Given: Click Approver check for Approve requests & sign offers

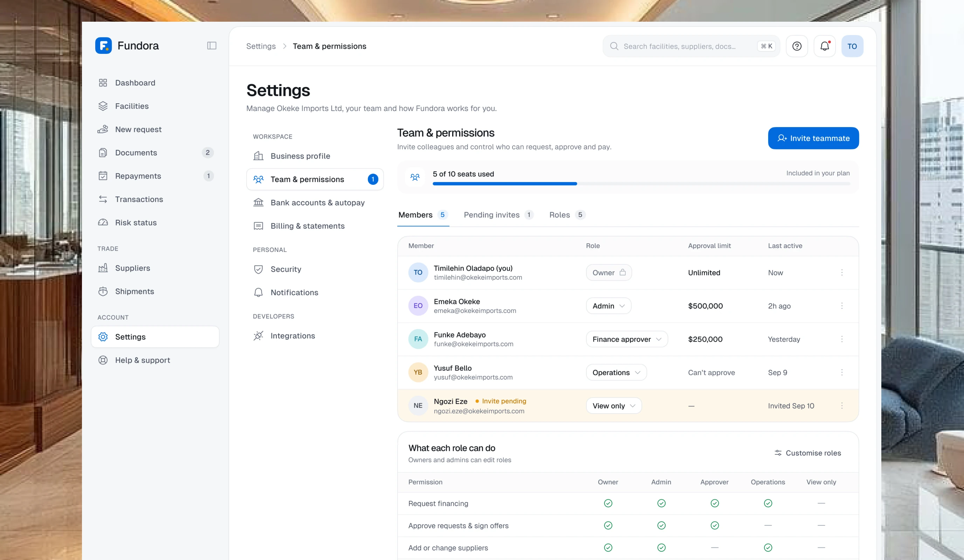Looking at the screenshot, I should click(715, 526).
